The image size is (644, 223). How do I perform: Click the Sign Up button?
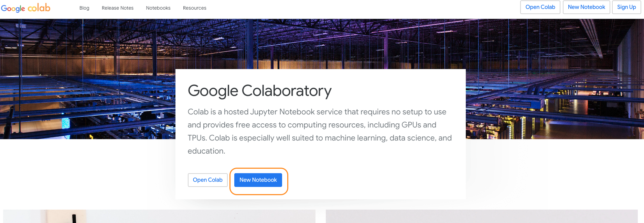pos(626,7)
